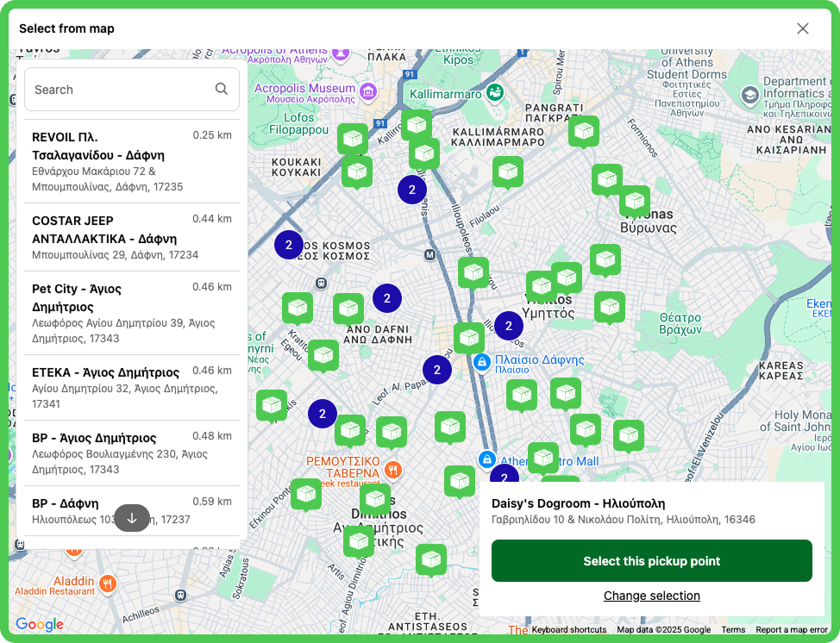Click the Acropolis Museum map pin
The height and width of the screenshot is (643, 840).
click(368, 91)
